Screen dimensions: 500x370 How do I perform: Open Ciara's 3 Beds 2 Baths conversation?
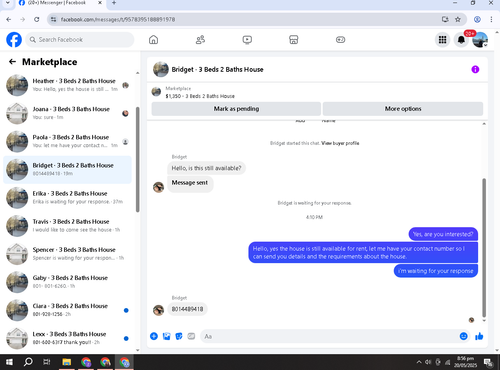(x=67, y=310)
